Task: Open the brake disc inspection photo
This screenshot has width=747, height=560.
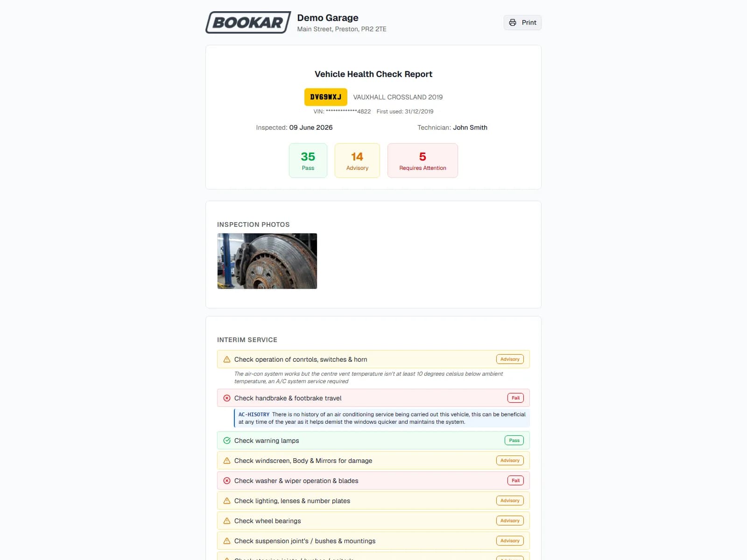Action: tap(267, 261)
